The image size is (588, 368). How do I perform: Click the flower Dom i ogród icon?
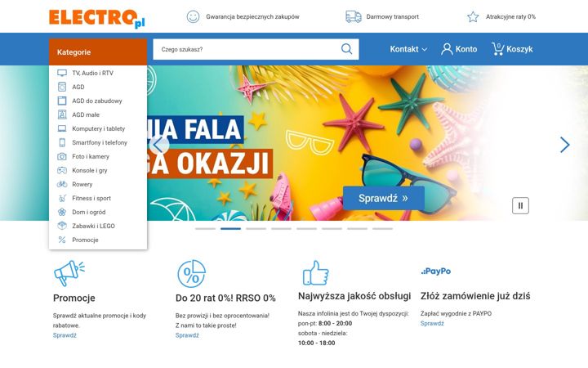coord(62,212)
